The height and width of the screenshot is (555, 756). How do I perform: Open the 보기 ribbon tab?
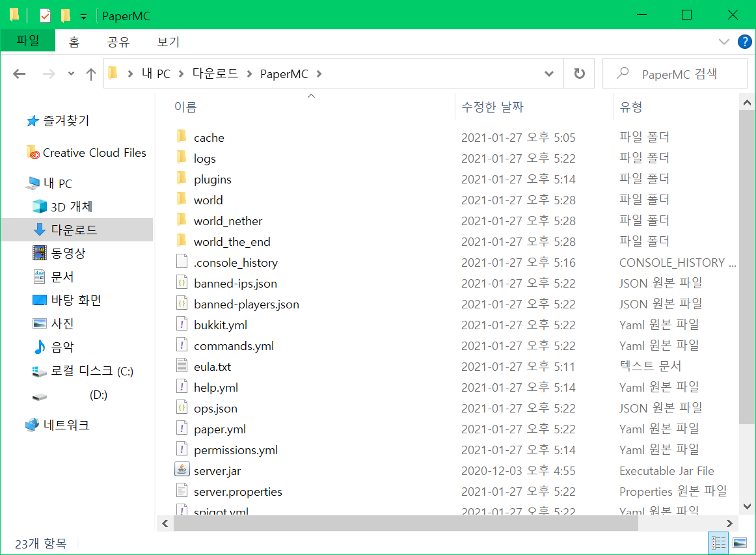(169, 42)
